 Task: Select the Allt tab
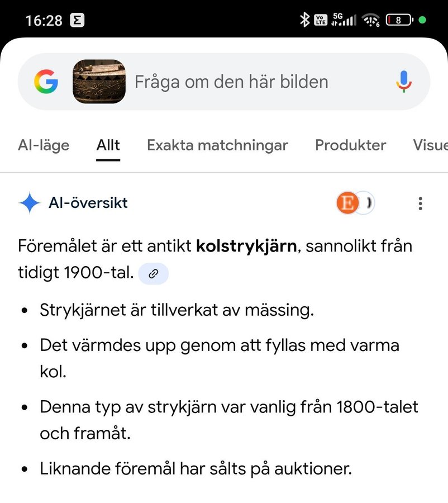coord(108,145)
